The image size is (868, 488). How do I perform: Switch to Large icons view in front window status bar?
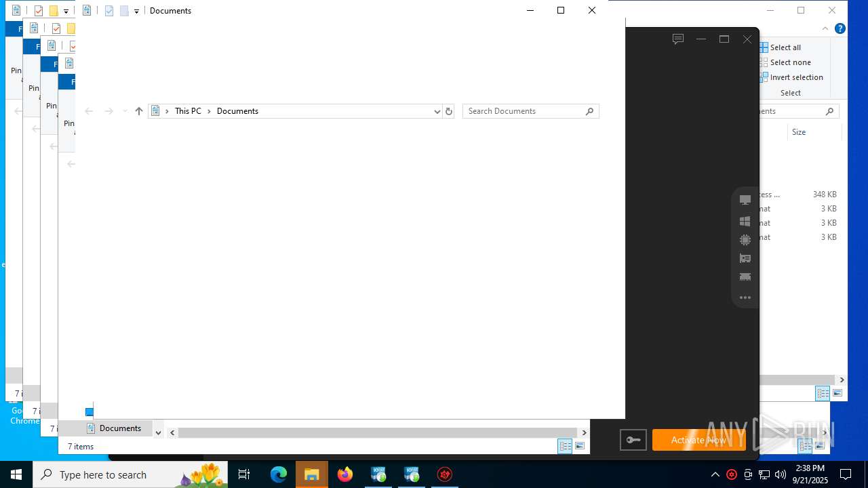click(x=580, y=446)
